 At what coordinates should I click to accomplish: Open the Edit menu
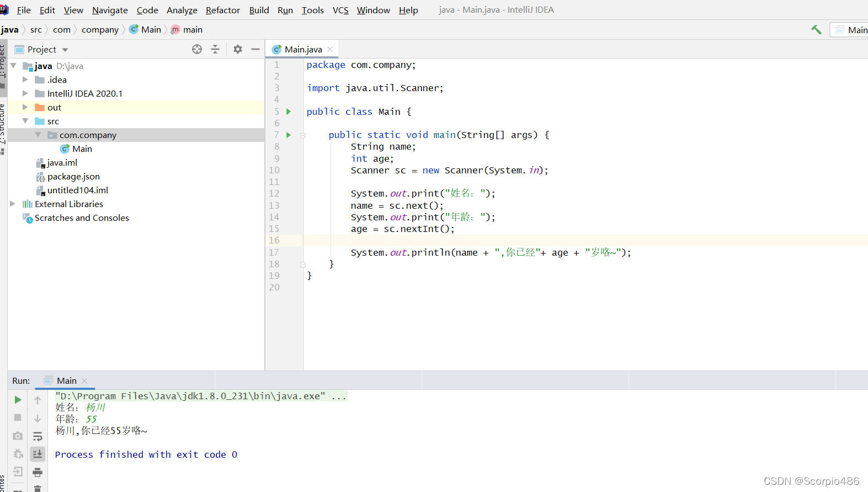click(x=47, y=10)
